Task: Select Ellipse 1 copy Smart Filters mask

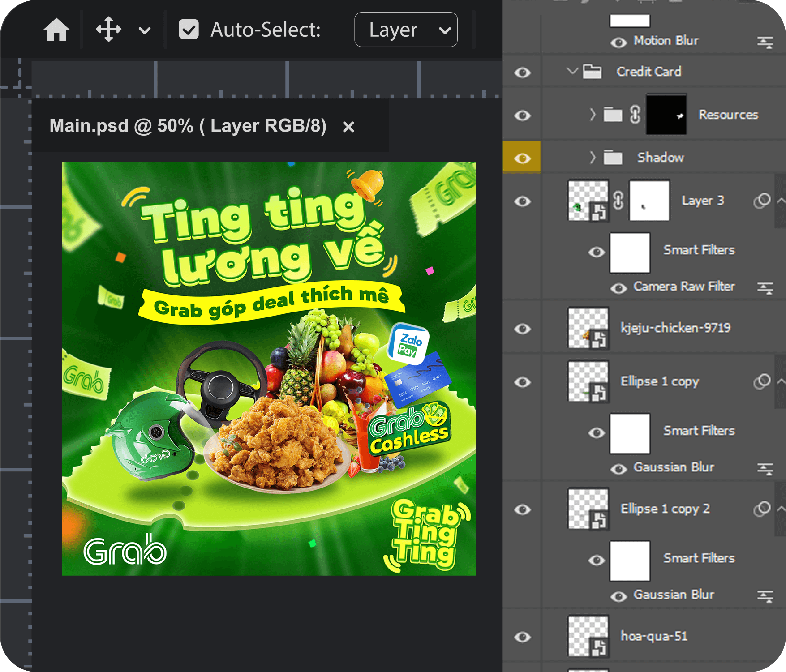Action: point(630,433)
